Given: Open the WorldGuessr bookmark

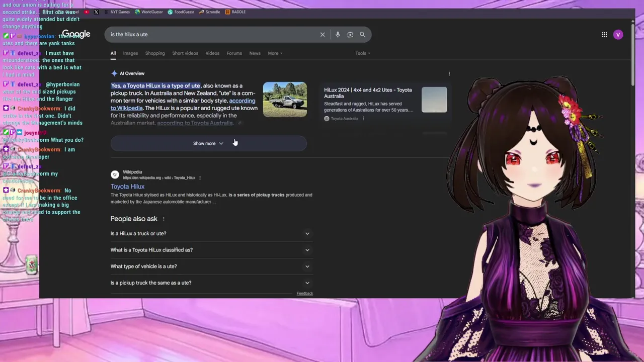Looking at the screenshot, I should pos(149,12).
